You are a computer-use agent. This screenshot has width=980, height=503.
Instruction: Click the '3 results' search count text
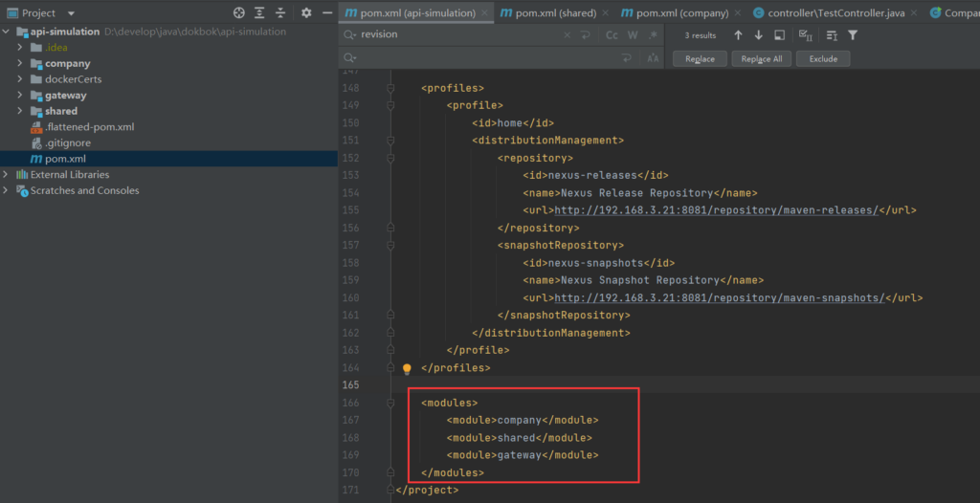700,35
